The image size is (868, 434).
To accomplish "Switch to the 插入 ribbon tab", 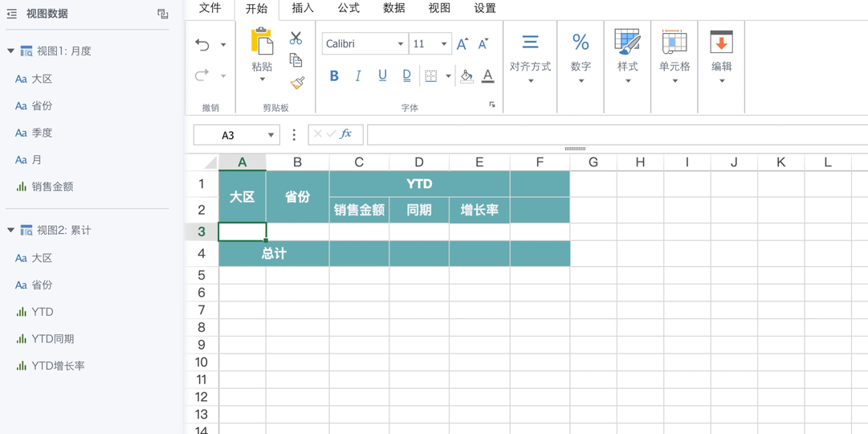I will (303, 8).
